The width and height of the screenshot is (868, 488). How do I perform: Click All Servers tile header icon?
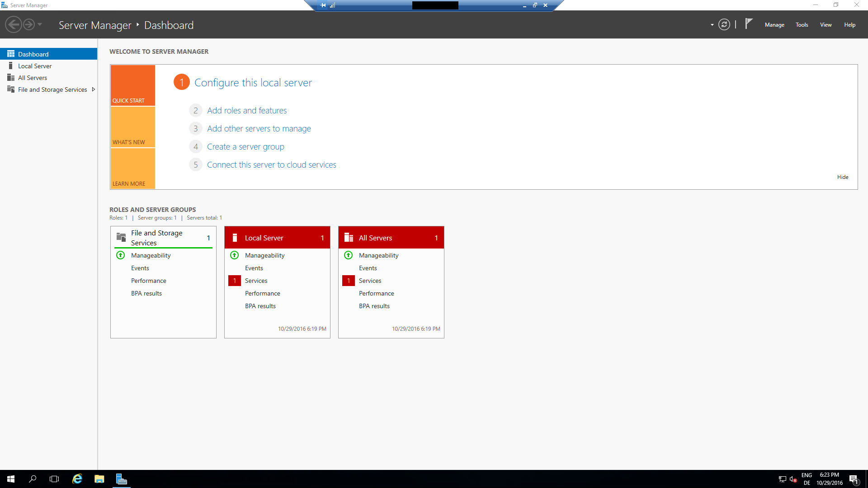point(349,238)
